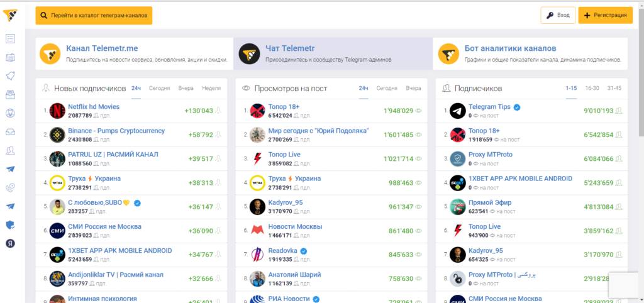Click the users icon in left sidebar
644x303 pixels.
pos(10,151)
